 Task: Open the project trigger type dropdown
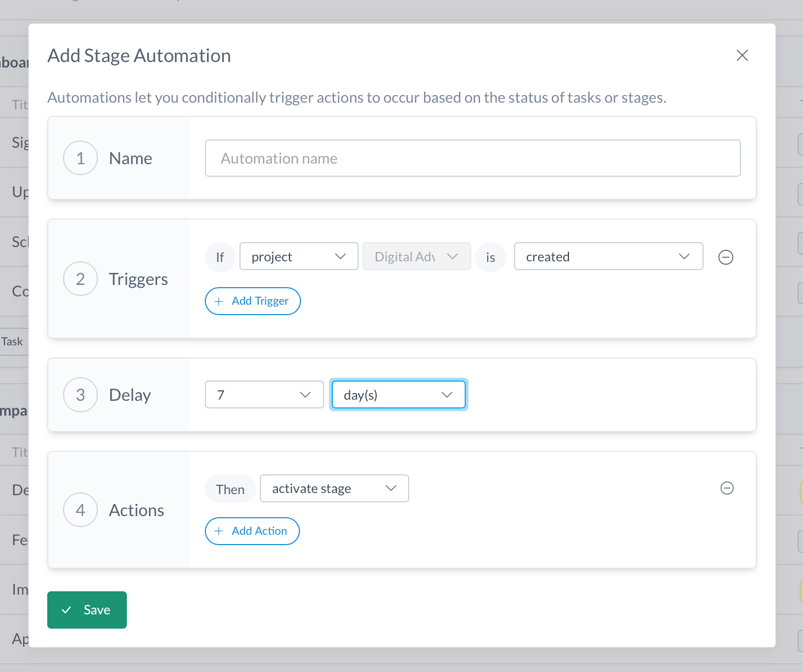(x=299, y=256)
